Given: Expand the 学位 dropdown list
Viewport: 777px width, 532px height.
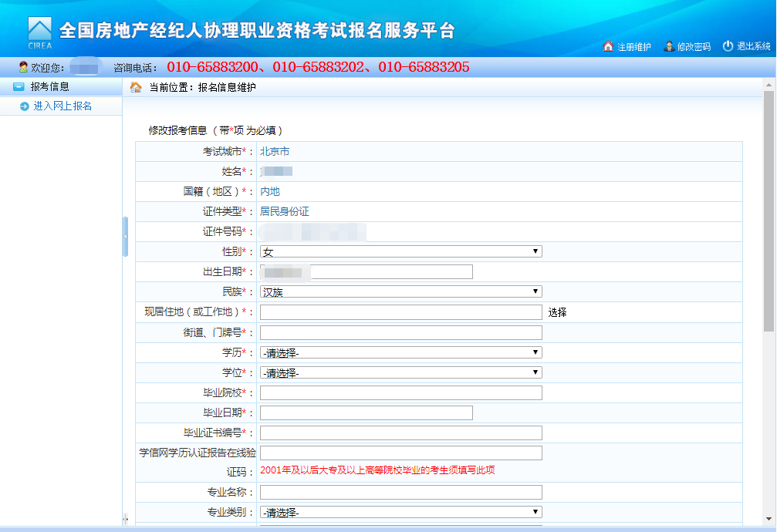Looking at the screenshot, I should [x=400, y=372].
